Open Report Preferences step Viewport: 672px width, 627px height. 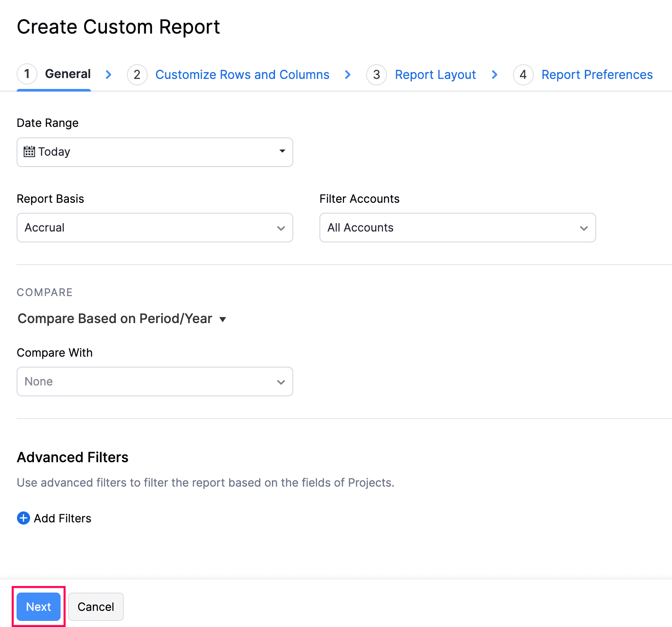pyautogui.click(x=597, y=75)
